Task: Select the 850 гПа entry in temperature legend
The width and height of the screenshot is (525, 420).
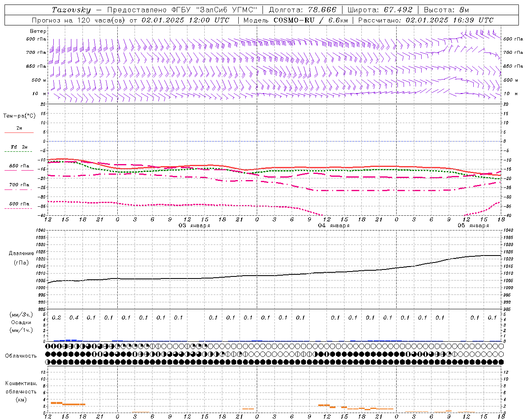Action: click(19, 166)
